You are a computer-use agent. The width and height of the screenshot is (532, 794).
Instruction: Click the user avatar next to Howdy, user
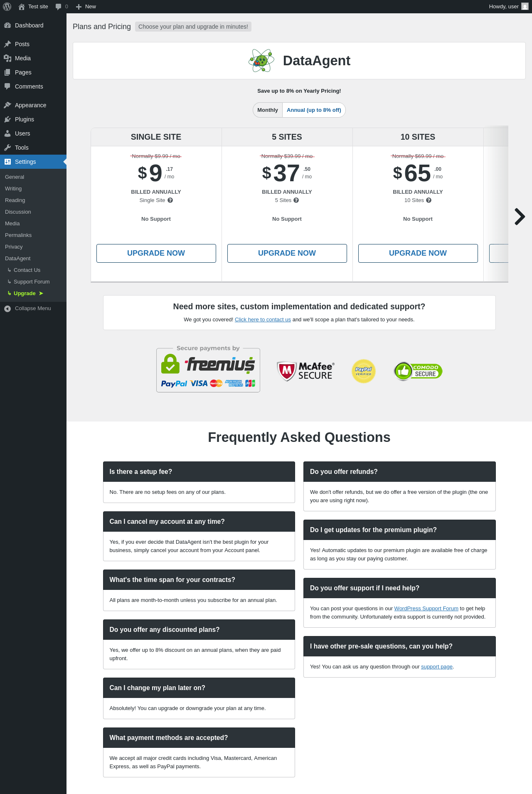525,7
